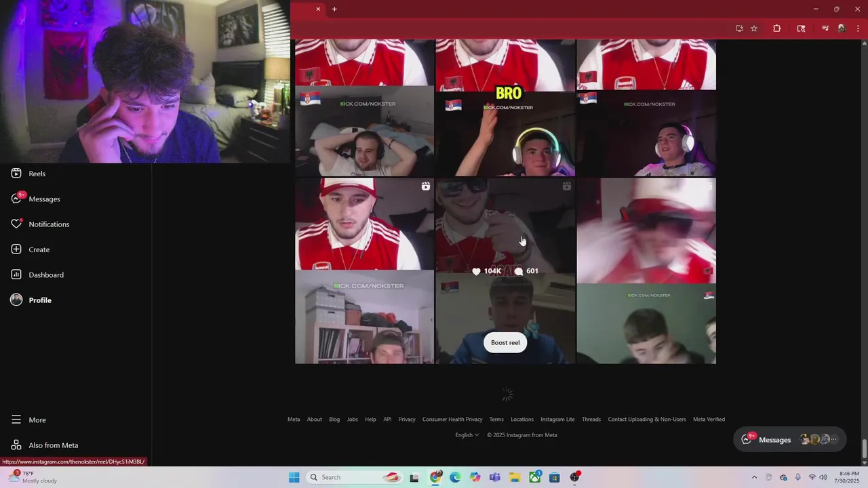Open the tab search icon in toolbar
The height and width of the screenshot is (488, 868).
tap(801, 28)
